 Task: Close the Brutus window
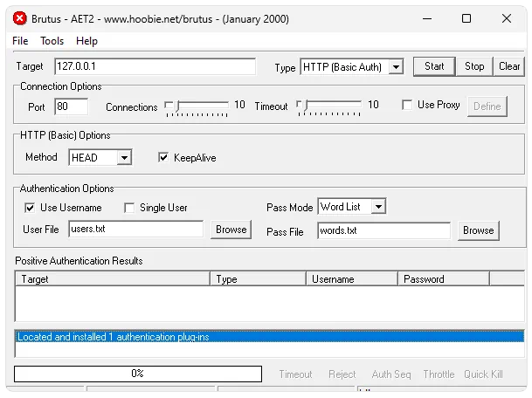point(507,18)
